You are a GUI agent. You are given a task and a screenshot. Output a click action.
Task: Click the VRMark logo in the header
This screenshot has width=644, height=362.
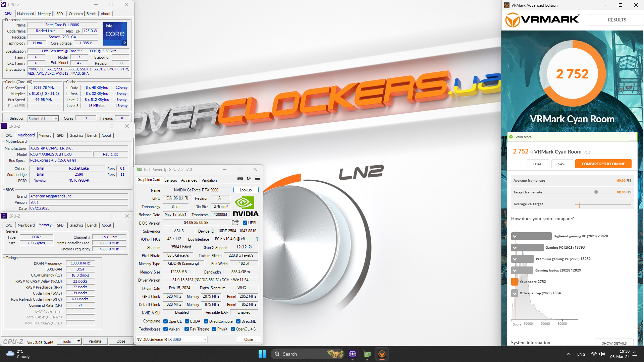[542, 20]
